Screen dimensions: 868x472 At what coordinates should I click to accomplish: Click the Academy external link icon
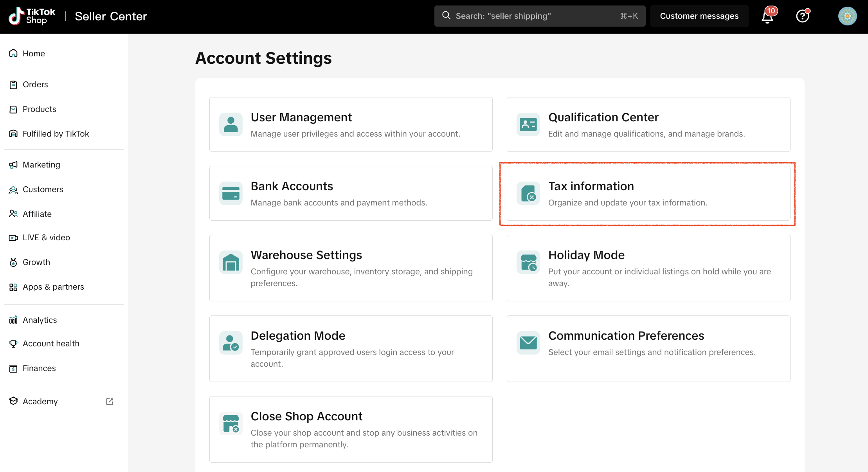click(x=110, y=402)
